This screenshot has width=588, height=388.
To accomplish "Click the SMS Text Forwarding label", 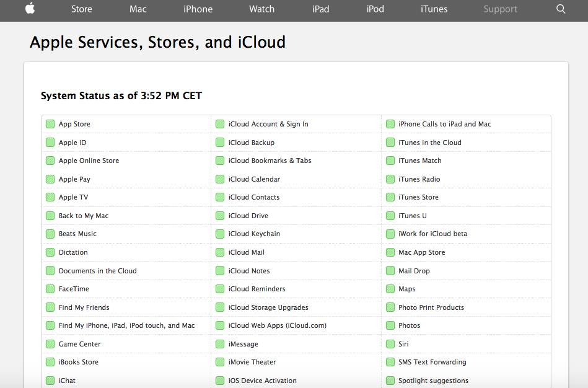I will (x=432, y=362).
